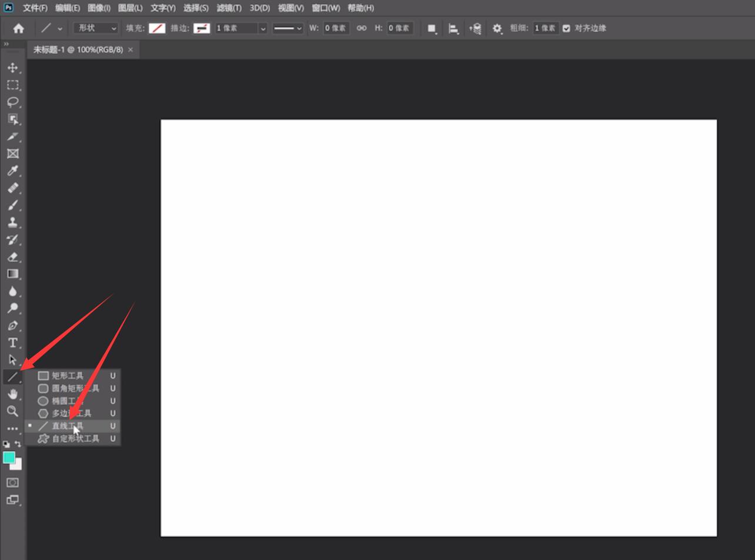
Task: Choose 多边形工具 from the flyout
Action: (73, 413)
